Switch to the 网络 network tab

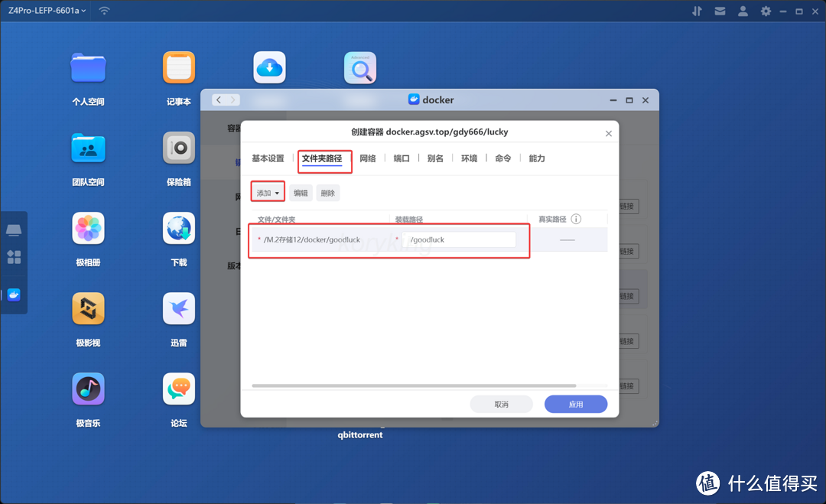tap(367, 158)
